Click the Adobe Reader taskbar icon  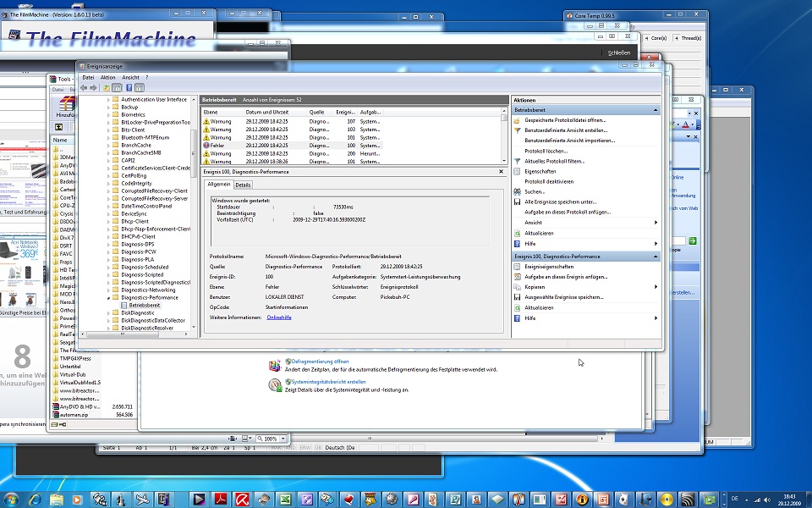pos(221,500)
